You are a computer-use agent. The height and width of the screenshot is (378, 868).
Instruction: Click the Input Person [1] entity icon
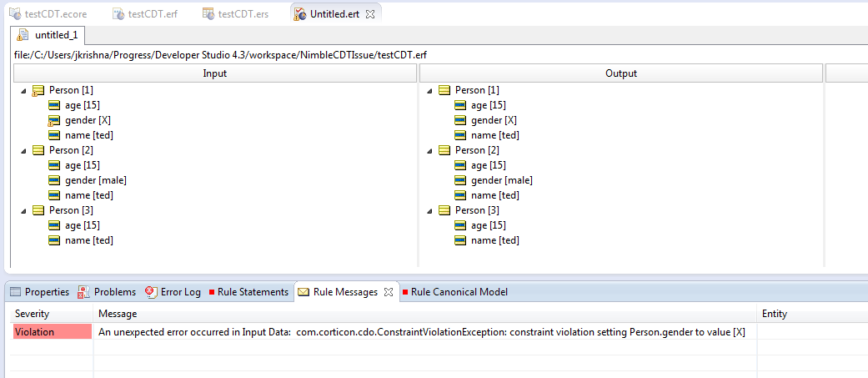pos(38,90)
